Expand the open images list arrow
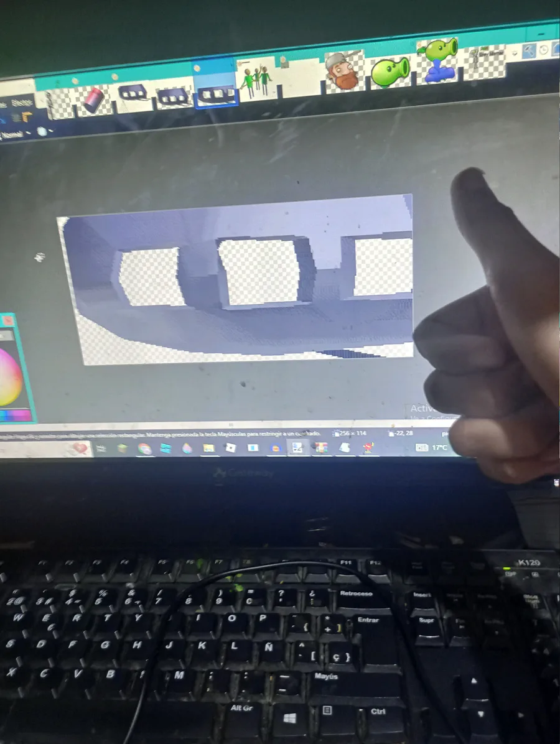The width and height of the screenshot is (560, 744). point(515,53)
